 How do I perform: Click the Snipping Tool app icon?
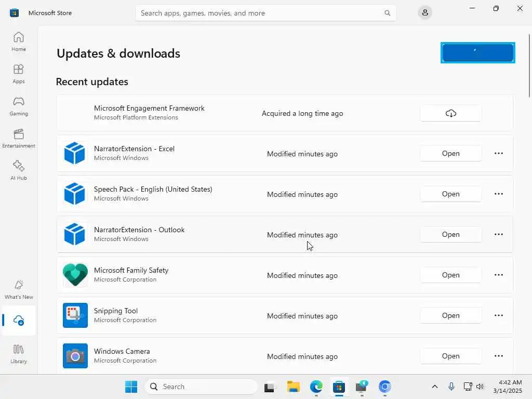click(75, 315)
